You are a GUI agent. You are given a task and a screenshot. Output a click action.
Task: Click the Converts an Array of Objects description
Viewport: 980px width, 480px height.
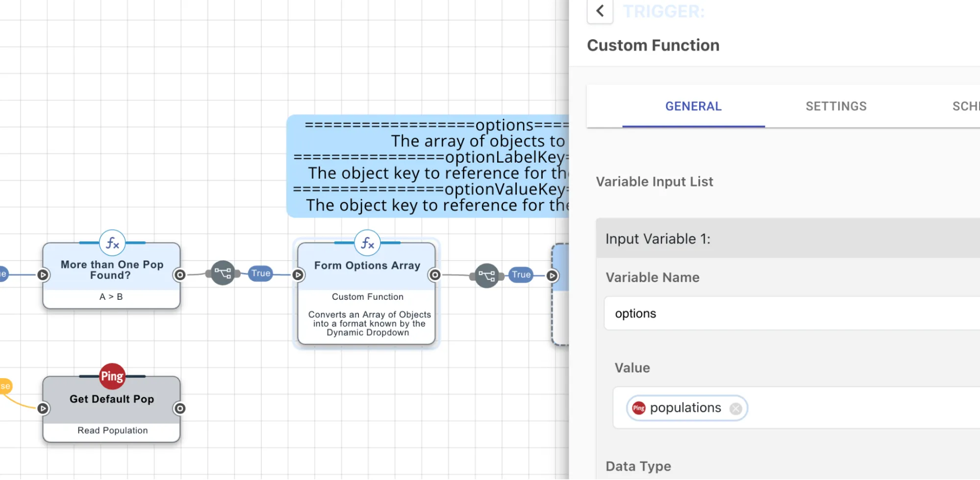point(369,324)
